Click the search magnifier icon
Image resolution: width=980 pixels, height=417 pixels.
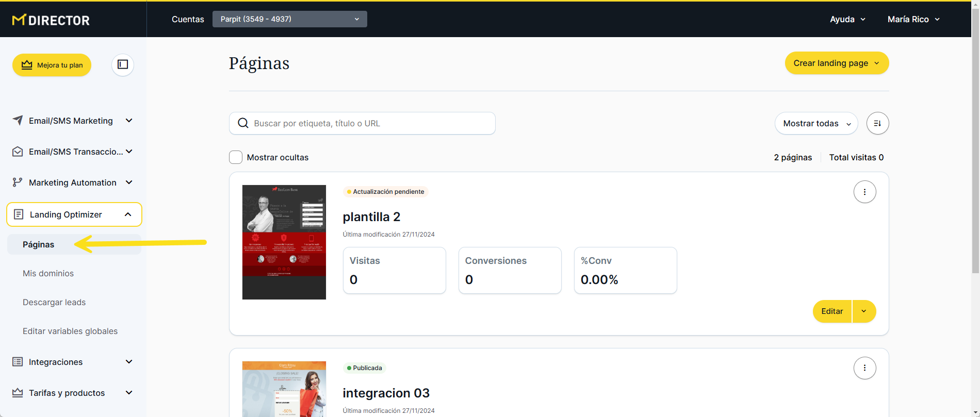[243, 123]
